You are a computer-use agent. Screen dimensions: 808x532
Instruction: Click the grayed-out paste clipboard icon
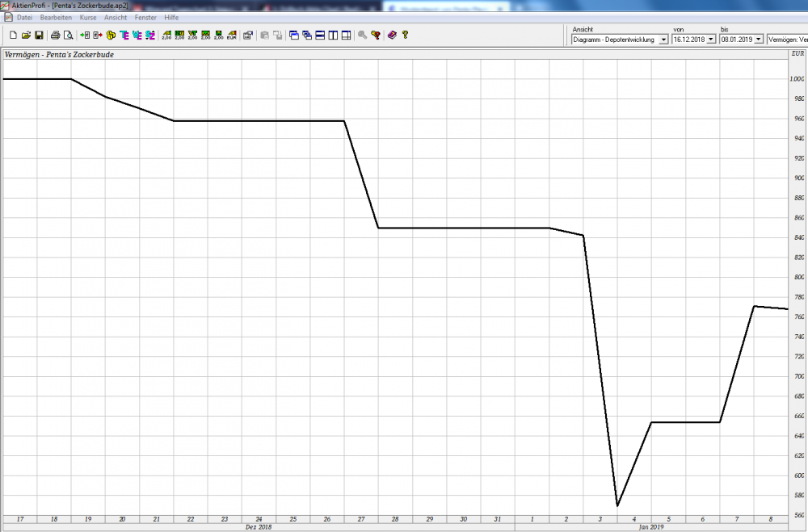264,35
